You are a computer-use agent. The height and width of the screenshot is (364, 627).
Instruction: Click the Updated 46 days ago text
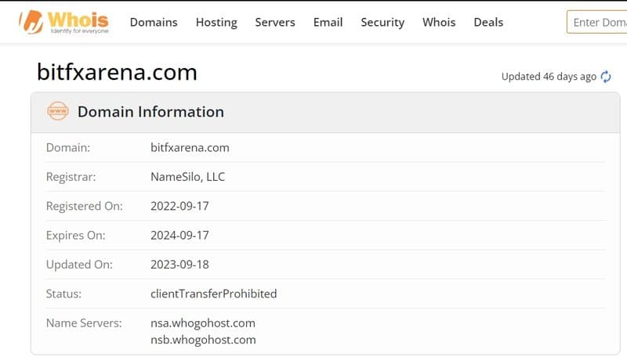coord(549,76)
